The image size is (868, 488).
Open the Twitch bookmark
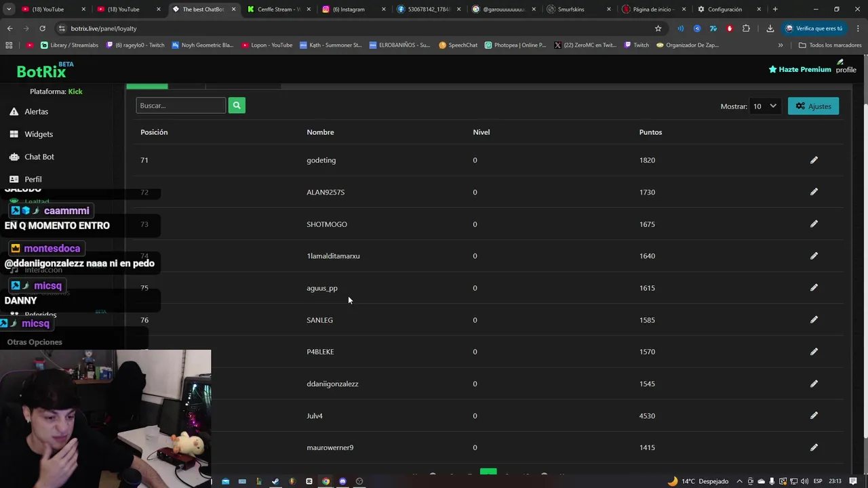[x=636, y=45]
